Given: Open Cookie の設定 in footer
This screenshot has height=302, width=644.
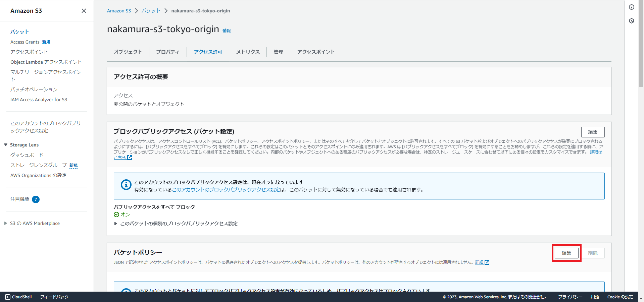Looking at the screenshot, I should click(x=620, y=297).
